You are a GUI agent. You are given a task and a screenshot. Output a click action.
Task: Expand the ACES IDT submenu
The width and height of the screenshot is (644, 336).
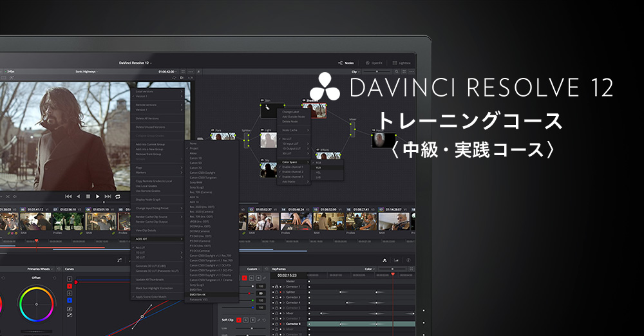pyautogui.click(x=141, y=238)
